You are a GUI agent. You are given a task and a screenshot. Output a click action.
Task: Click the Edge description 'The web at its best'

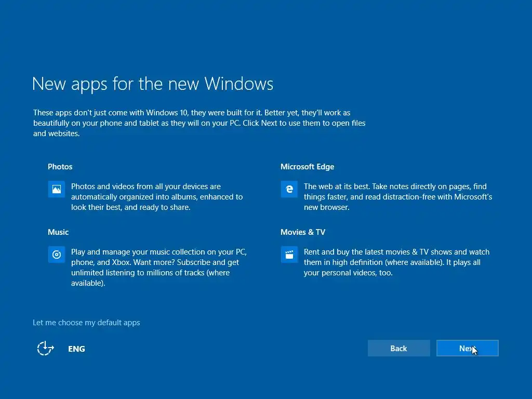(397, 197)
